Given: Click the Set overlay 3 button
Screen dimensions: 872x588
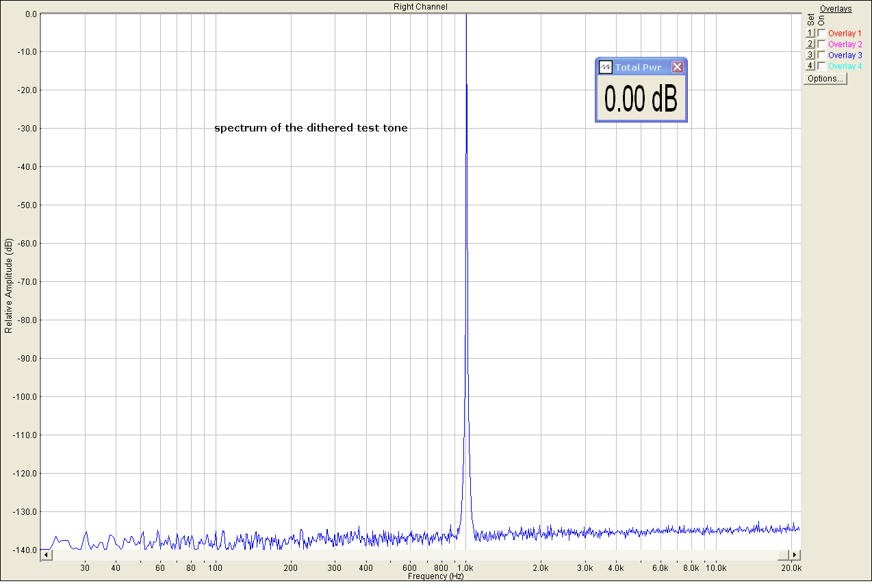Looking at the screenshot, I should (x=810, y=55).
